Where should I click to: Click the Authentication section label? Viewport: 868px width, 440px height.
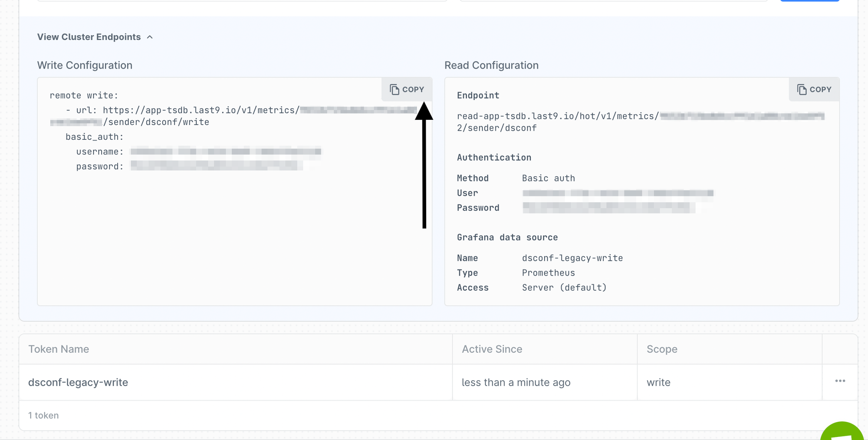point(494,158)
